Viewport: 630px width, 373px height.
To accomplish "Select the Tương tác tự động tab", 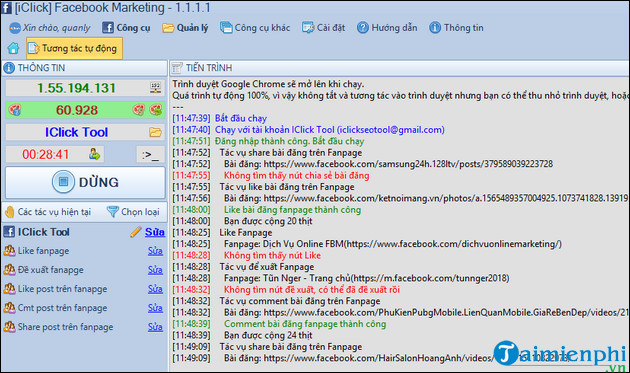I will pos(74,48).
